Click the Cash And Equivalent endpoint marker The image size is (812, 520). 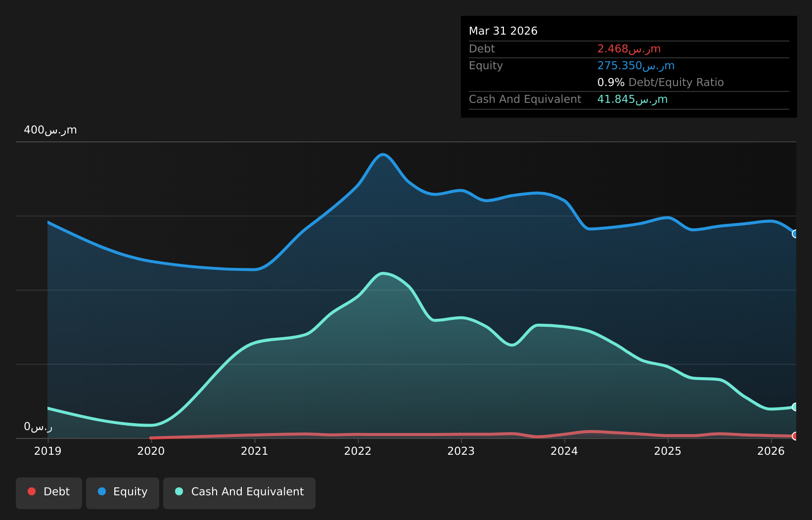[x=795, y=407]
